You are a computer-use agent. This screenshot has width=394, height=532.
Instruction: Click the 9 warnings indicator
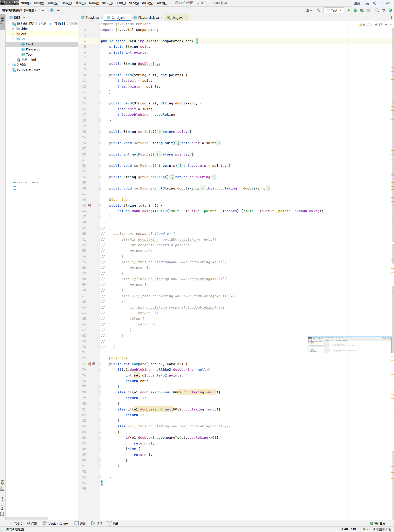coord(362,25)
